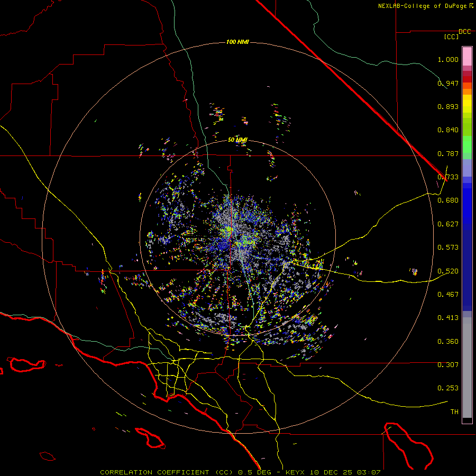
Task: Click the 0.787 legend value
Action: [448, 153]
